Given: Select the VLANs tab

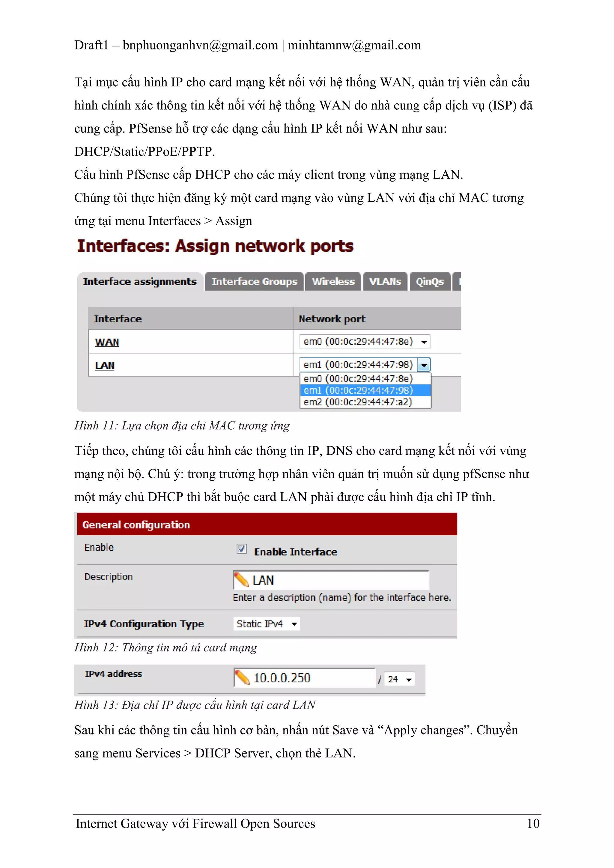Looking at the screenshot, I should (x=385, y=282).
